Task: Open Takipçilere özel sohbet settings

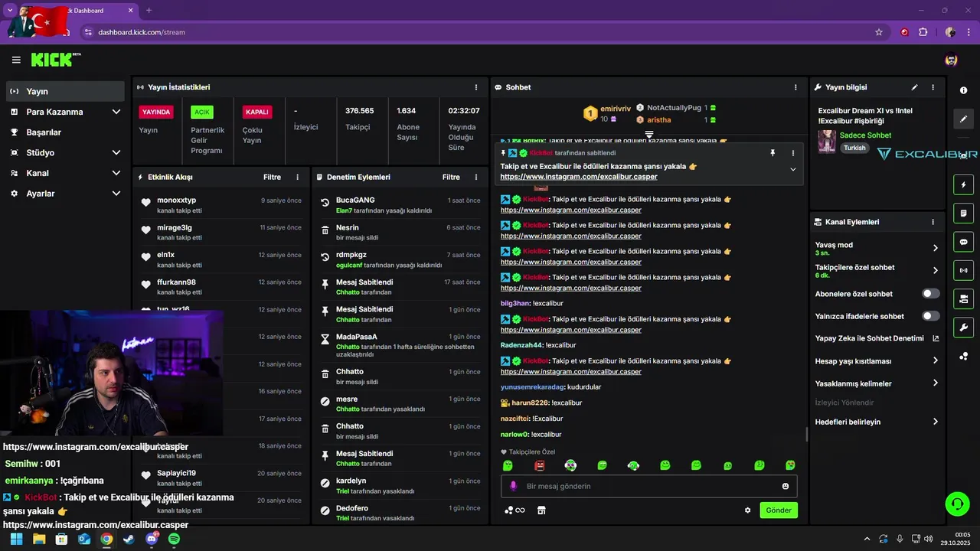Action: [x=877, y=270]
